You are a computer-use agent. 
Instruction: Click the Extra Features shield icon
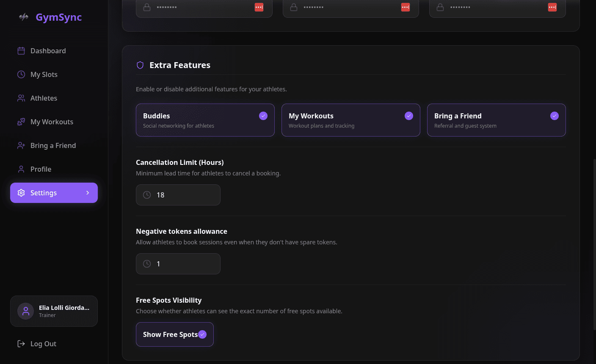tap(140, 65)
